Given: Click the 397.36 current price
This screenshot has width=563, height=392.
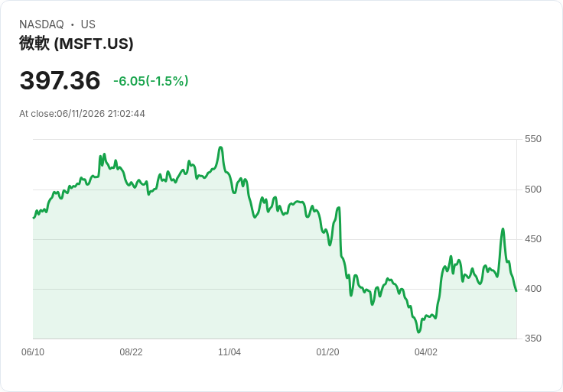Looking at the screenshot, I should [x=60, y=80].
